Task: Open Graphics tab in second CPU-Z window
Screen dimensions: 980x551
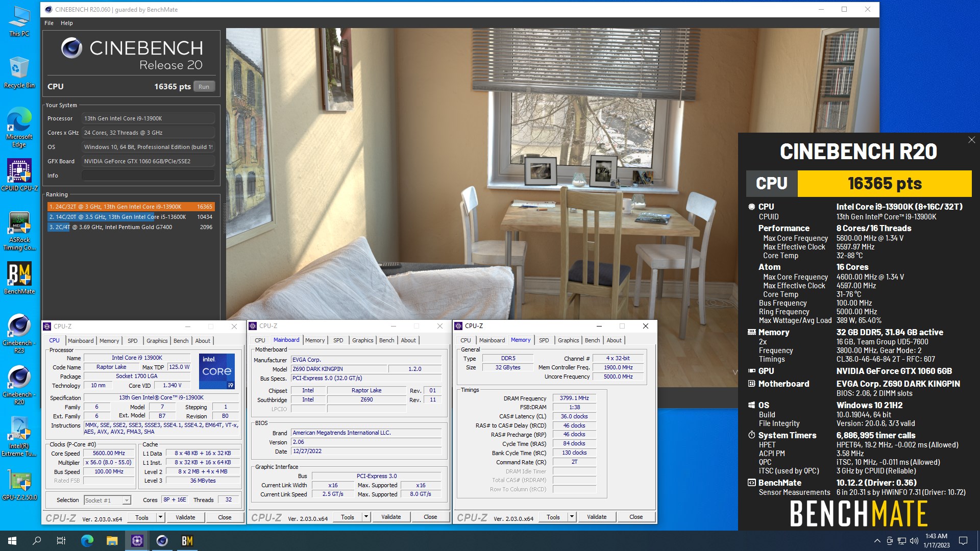Action: coord(363,340)
